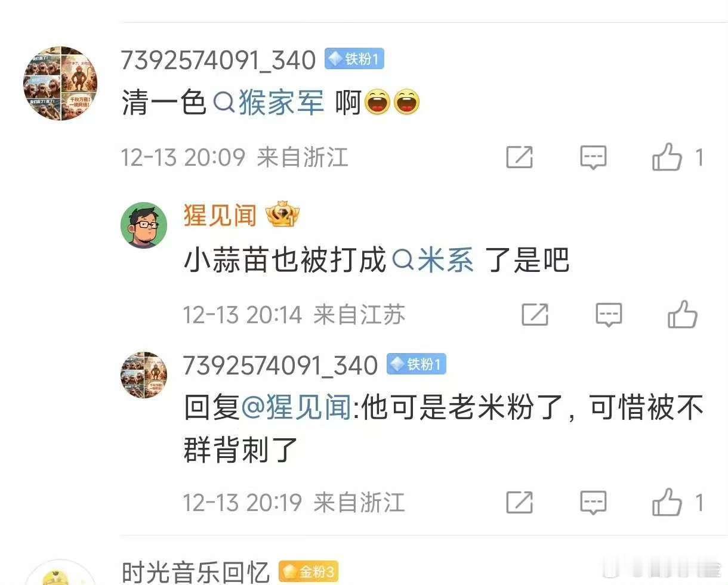Share 猩见闻's reply from 江苏
728x585 pixels.
click(535, 314)
